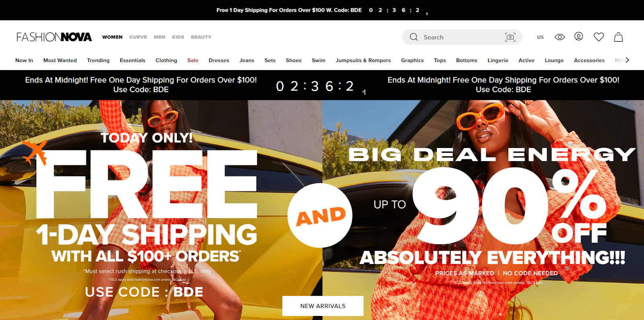Click the Fashion Nova logo
This screenshot has height=320, width=644.
point(54,37)
